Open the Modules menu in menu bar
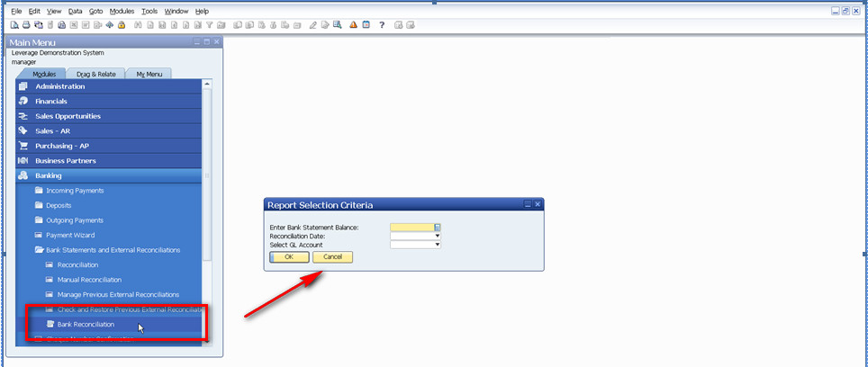This screenshot has width=868, height=367. click(x=122, y=11)
